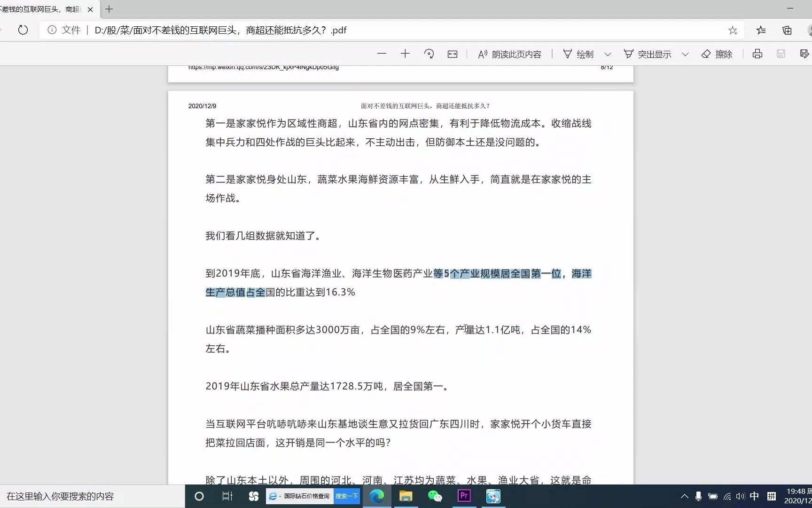Click the weixin URL in the page footer

click(x=263, y=67)
